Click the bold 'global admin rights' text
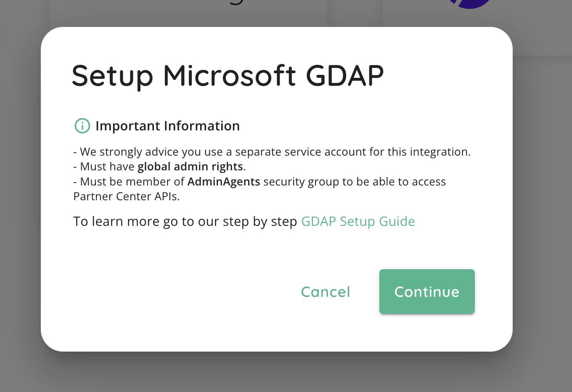The height and width of the screenshot is (392, 572). tap(190, 167)
